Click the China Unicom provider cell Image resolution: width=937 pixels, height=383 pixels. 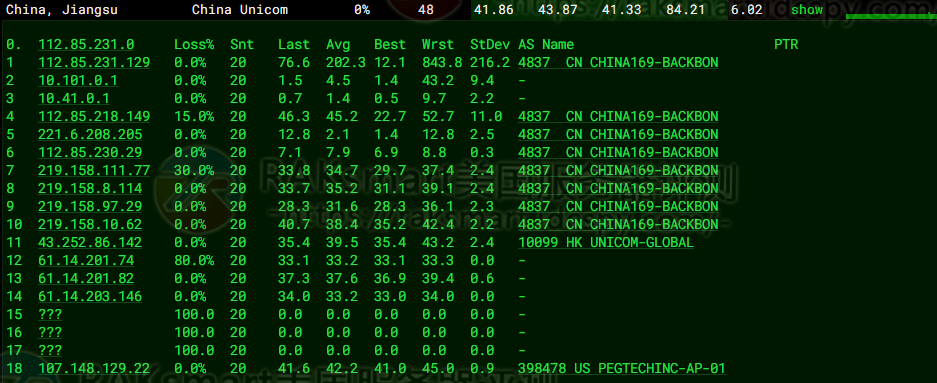click(240, 10)
